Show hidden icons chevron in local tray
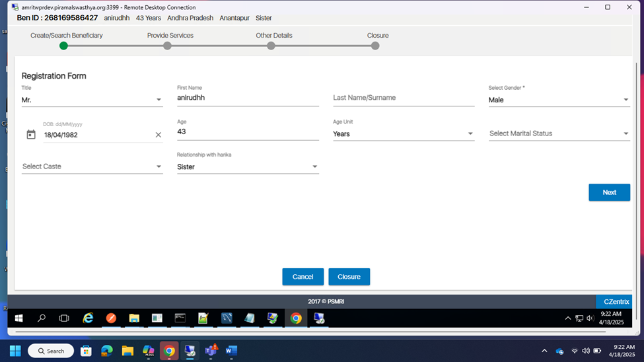Screen dimensions: 644x362 pyautogui.click(x=544, y=351)
